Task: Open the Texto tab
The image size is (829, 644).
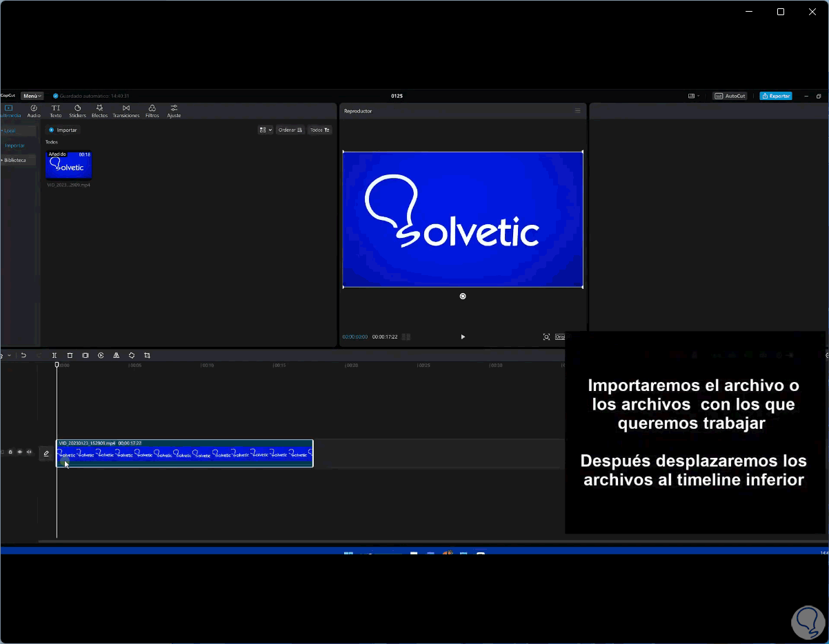Action: click(x=56, y=111)
